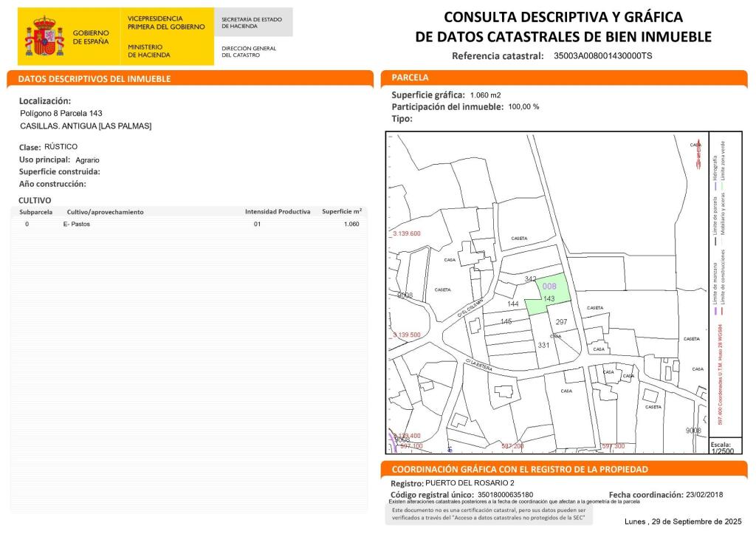The height and width of the screenshot is (534, 756).
Task: Click parcel 331 on the cadastral map
Action: click(543, 345)
